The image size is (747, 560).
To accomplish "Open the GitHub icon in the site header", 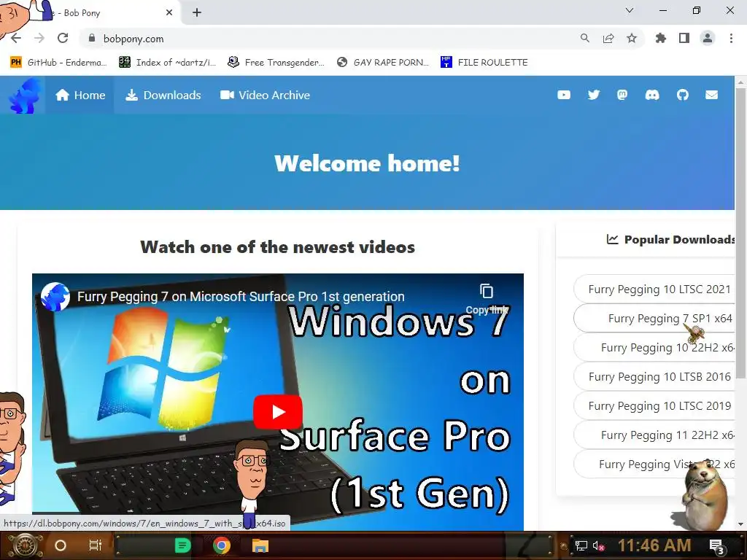I will tap(683, 95).
